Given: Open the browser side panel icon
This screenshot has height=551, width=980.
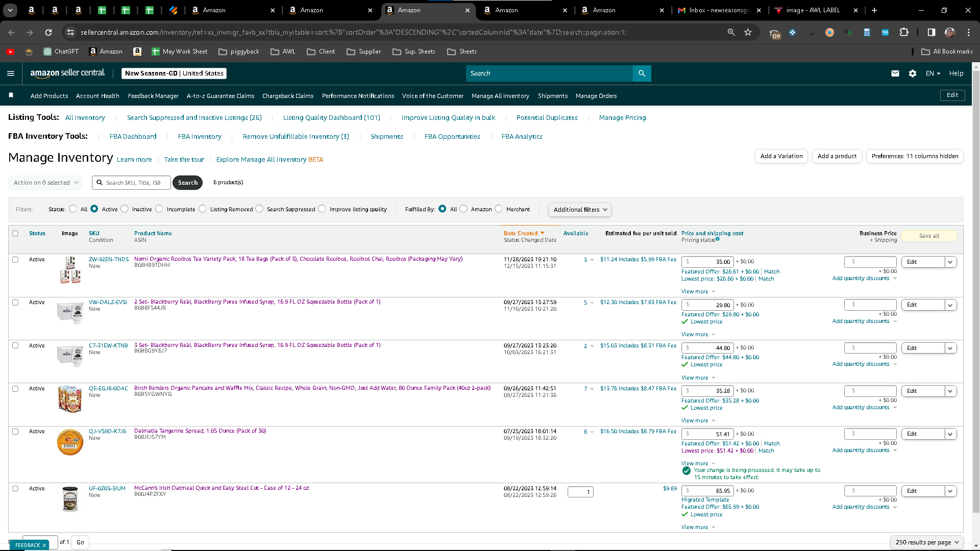Looking at the screenshot, I should (x=932, y=32).
